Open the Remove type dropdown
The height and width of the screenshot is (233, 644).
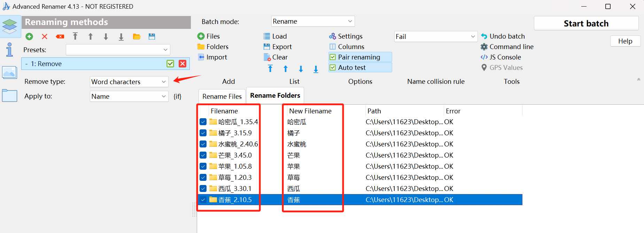point(129,82)
